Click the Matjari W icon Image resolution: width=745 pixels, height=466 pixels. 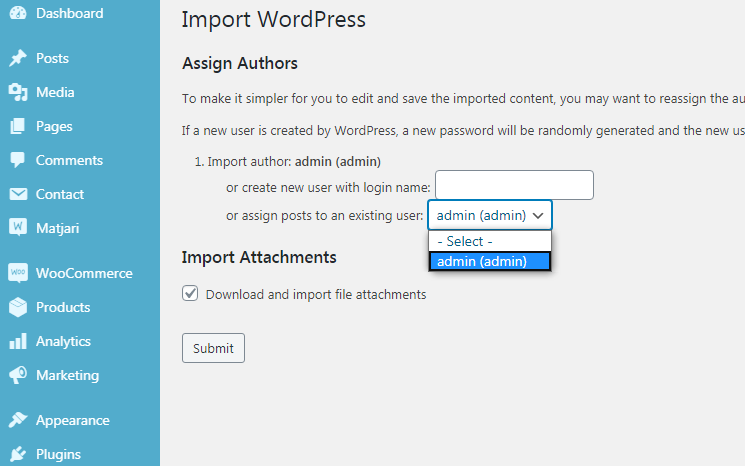(x=18, y=228)
